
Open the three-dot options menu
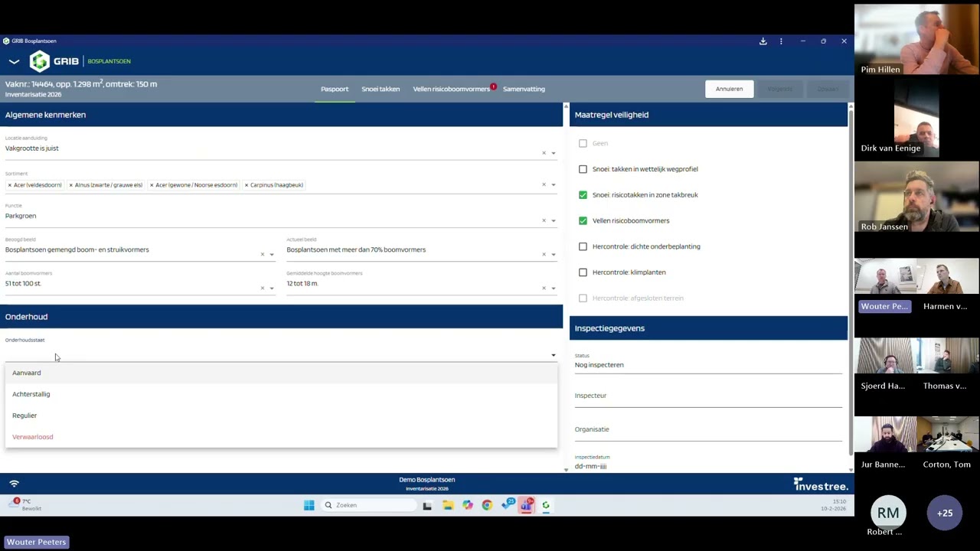pos(781,41)
